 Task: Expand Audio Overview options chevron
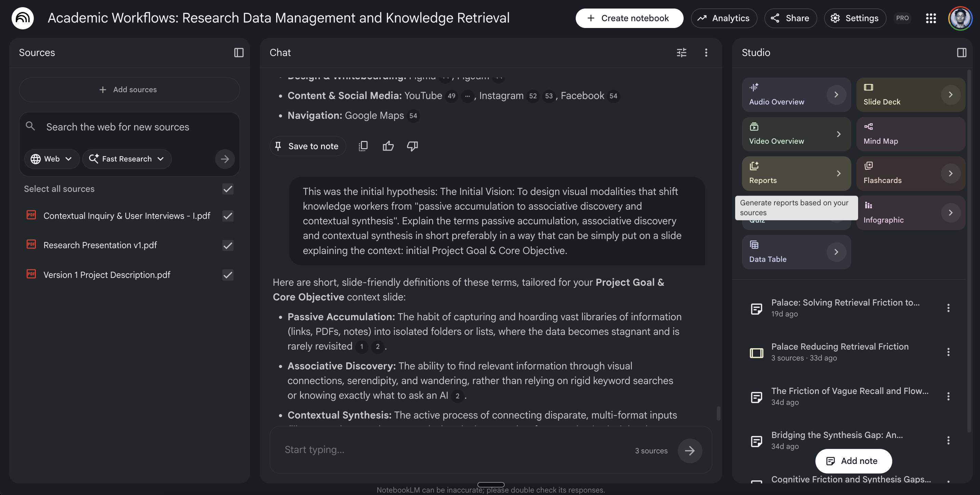click(x=836, y=95)
